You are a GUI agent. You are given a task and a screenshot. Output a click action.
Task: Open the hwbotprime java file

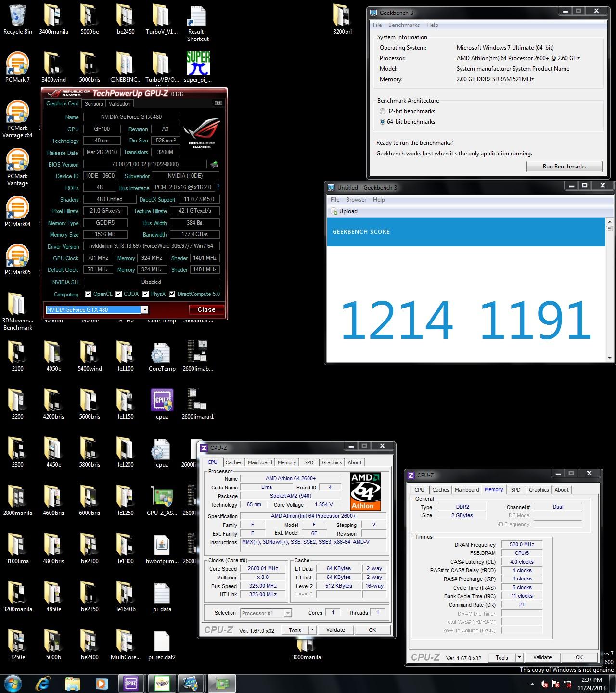[162, 549]
